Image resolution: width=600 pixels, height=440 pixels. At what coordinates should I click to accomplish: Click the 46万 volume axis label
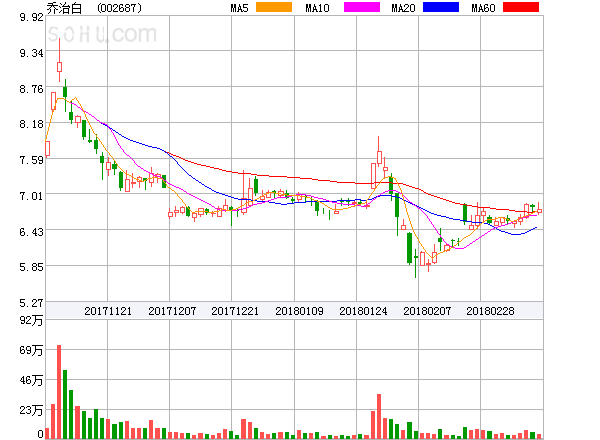(31, 380)
